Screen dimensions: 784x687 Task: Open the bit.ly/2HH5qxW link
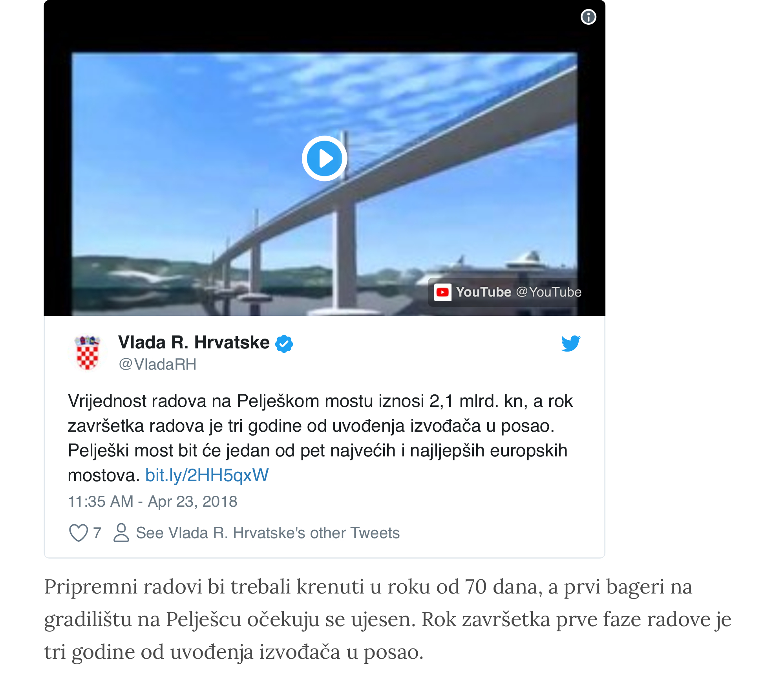207,475
